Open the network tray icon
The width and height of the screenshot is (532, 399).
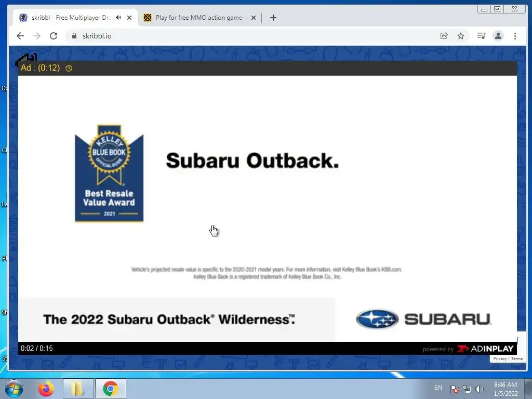pyautogui.click(x=467, y=389)
